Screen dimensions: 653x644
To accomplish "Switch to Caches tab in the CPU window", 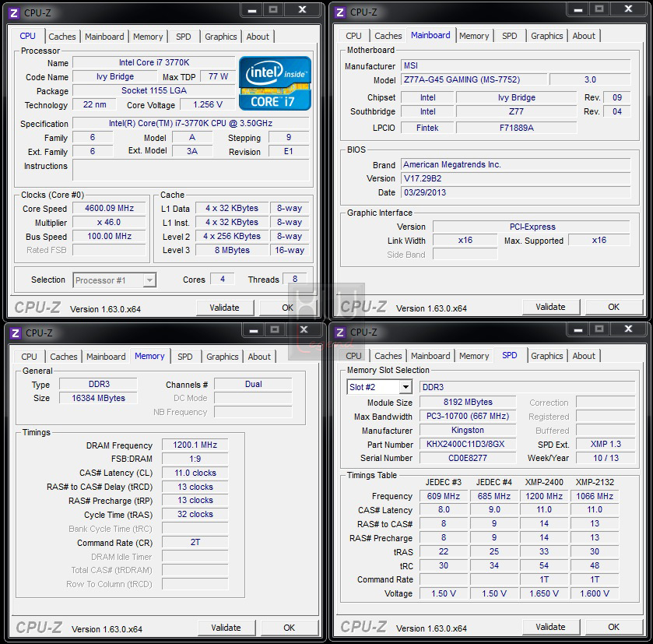I will 62,37.
